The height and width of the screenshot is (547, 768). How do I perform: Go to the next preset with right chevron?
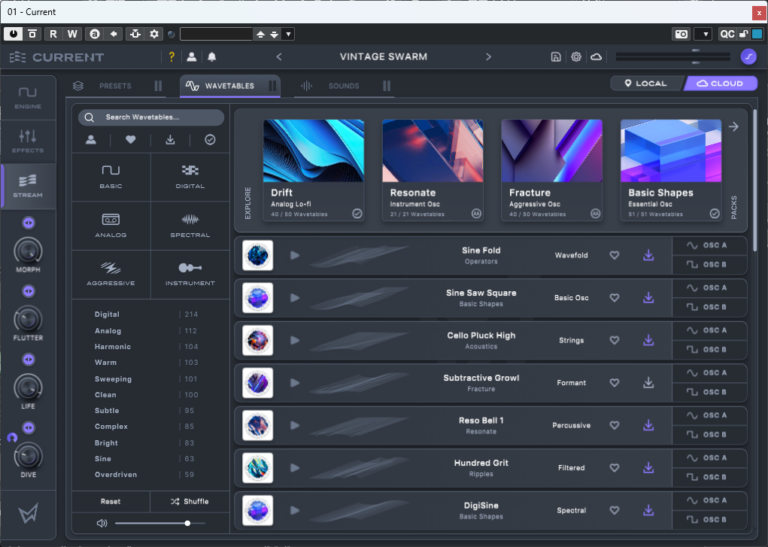tap(488, 57)
